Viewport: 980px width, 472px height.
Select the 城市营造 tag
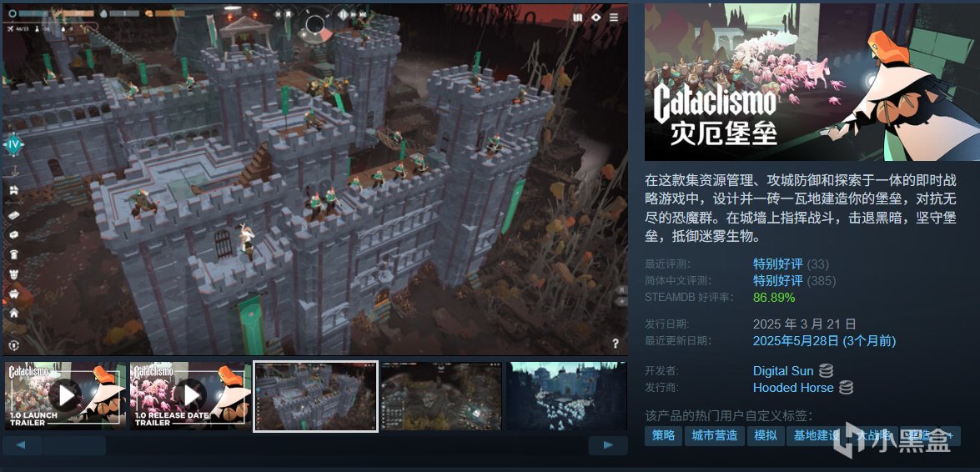click(x=715, y=436)
